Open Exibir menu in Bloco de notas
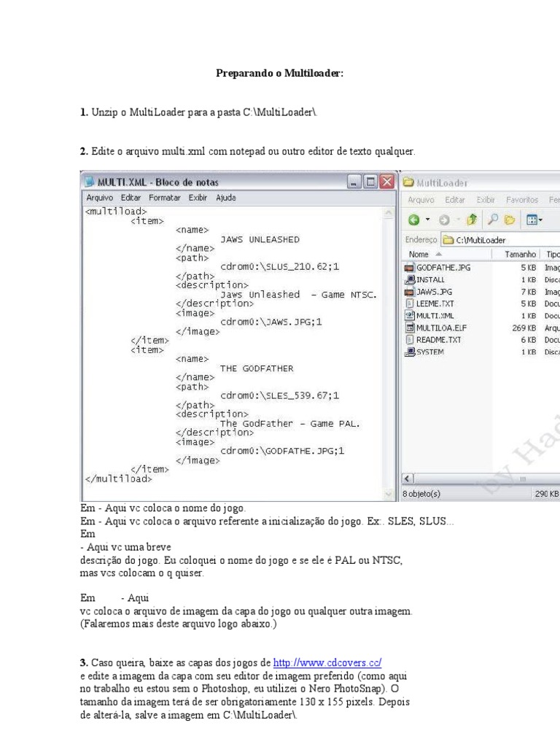 pos(198,198)
